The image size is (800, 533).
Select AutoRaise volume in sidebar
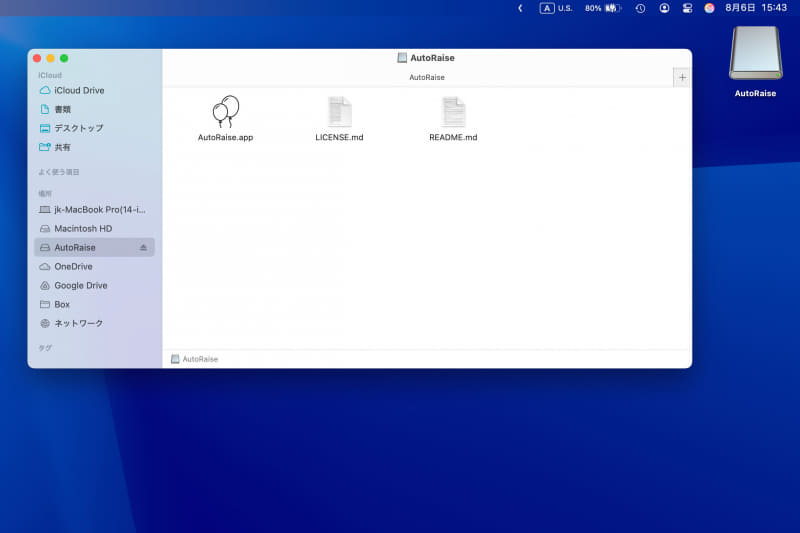(x=94, y=247)
